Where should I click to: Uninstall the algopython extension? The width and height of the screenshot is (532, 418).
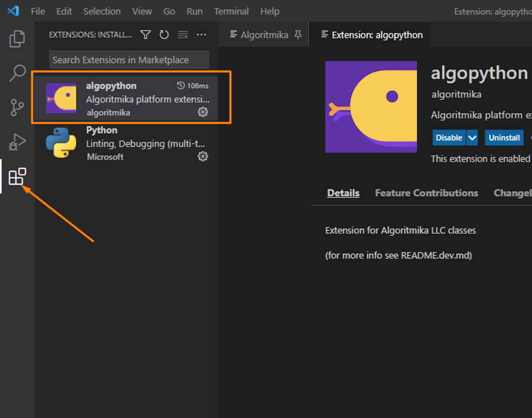pos(504,138)
